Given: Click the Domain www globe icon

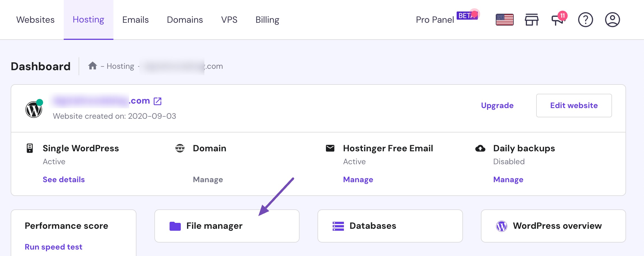Looking at the screenshot, I should click(180, 148).
